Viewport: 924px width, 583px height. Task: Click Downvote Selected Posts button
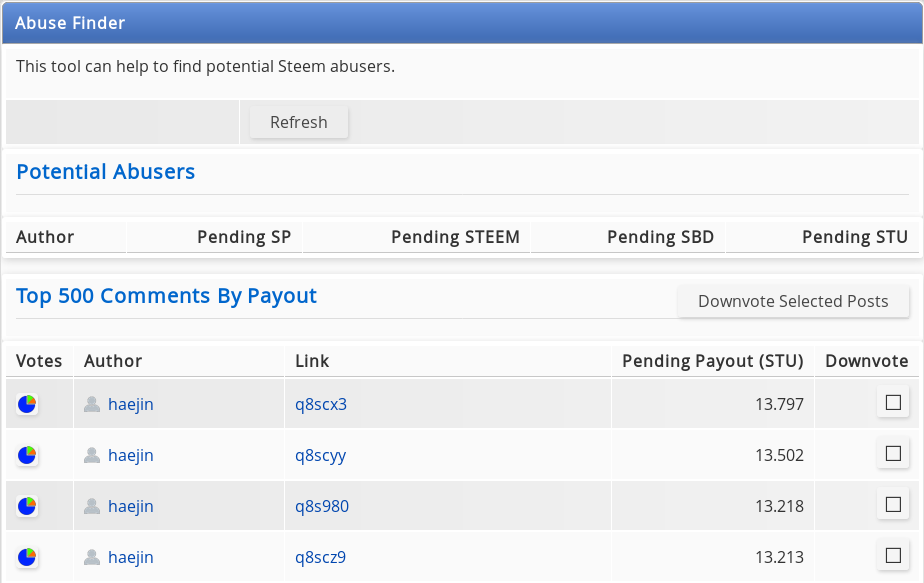point(793,301)
